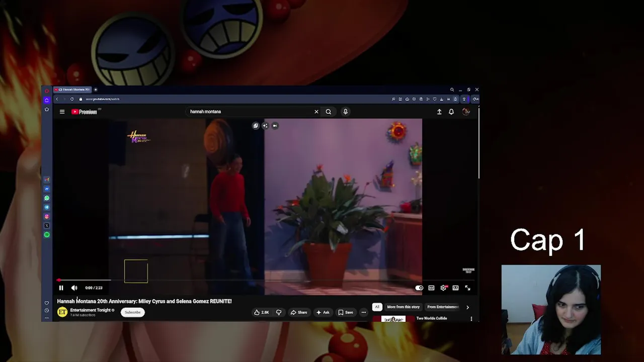
Task: Select the All filter chip
Action: (377, 307)
